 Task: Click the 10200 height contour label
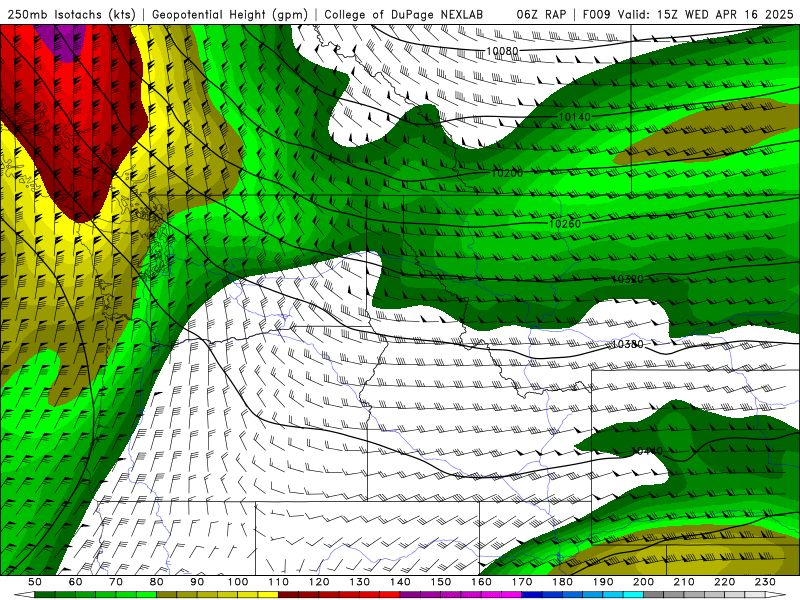507,173
